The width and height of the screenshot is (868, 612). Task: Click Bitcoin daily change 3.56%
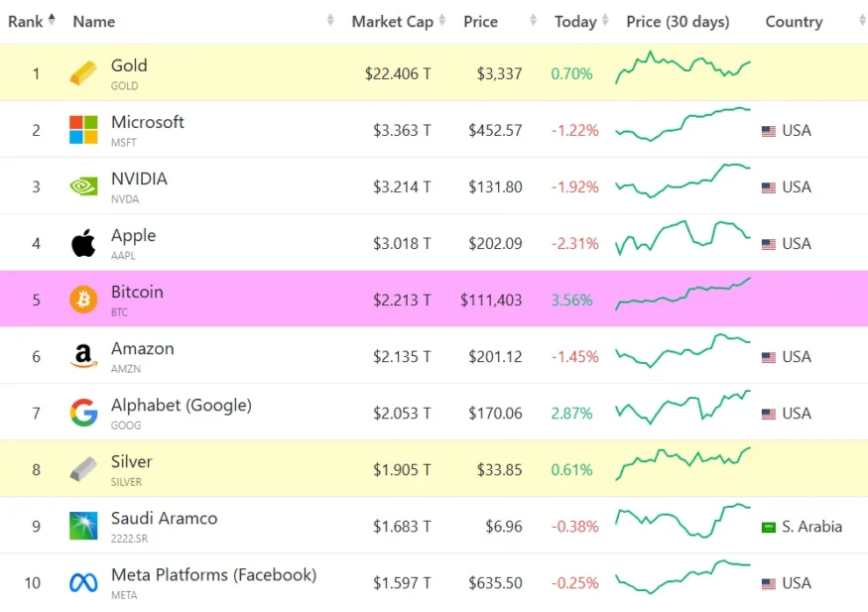coord(571,300)
